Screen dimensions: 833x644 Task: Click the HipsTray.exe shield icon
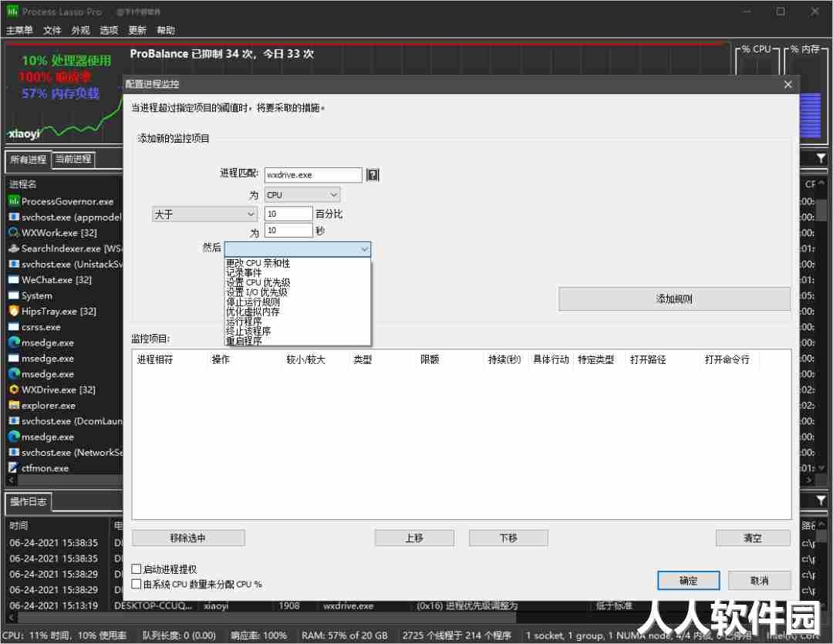14,311
